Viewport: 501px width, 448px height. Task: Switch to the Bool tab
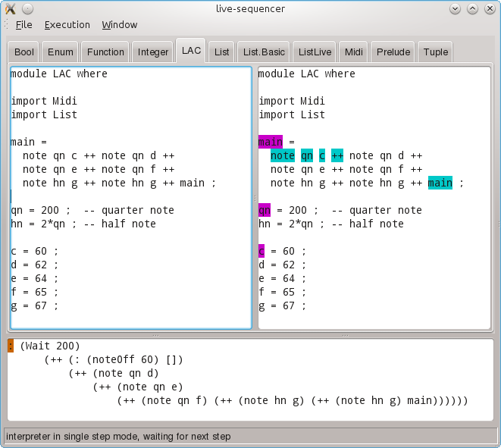tap(24, 52)
